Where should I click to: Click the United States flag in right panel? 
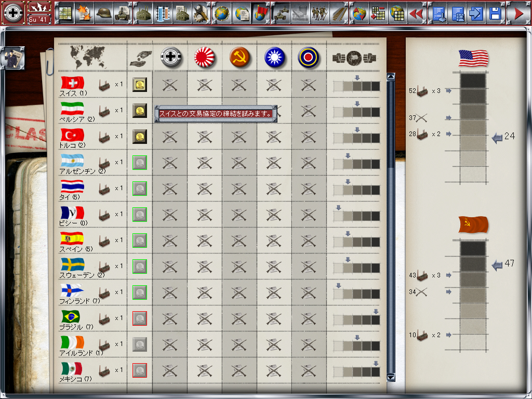473,58
